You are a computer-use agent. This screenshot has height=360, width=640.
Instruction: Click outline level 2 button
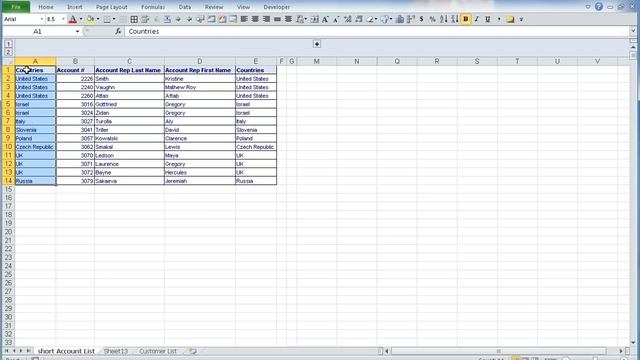coord(8,52)
